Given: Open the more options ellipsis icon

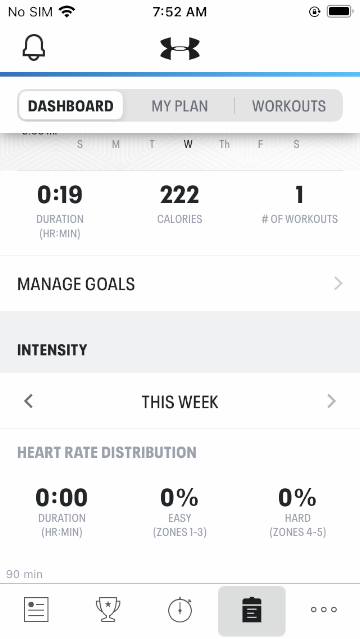Looking at the screenshot, I should 324,610.
